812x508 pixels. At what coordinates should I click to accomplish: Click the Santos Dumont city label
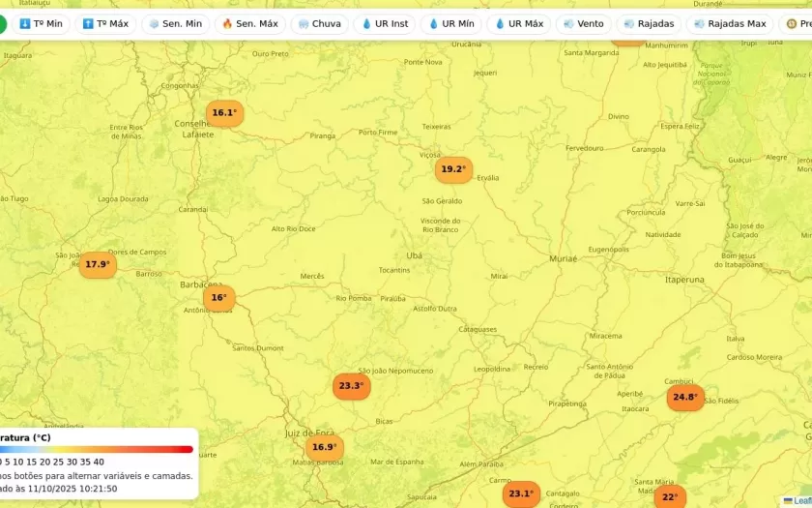pos(258,348)
